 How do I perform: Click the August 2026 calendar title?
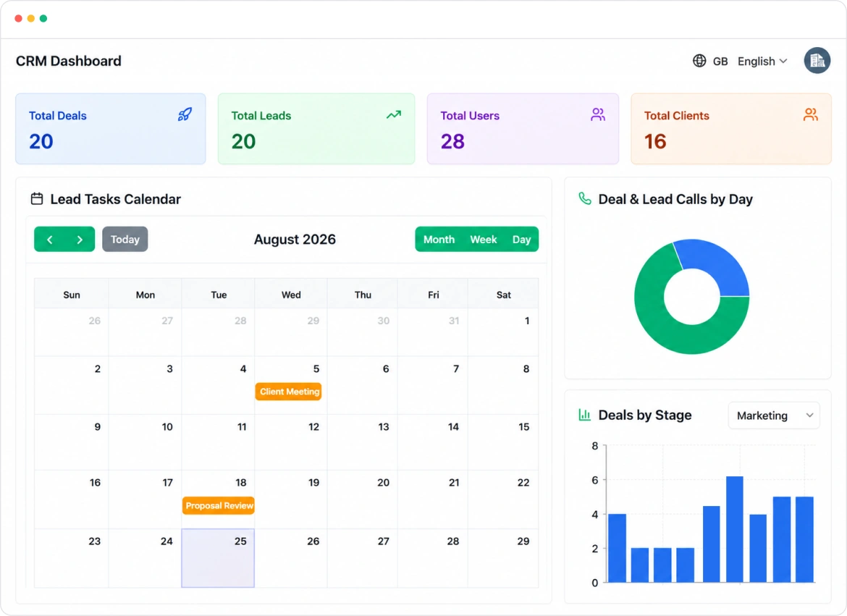pyautogui.click(x=295, y=240)
